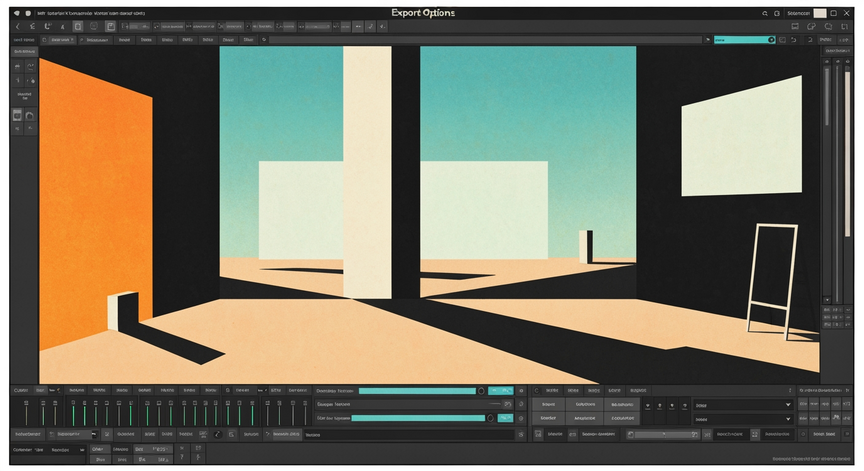Click the leftmost of four icons at toolbar's far right
The width and height of the screenshot is (864, 471).
click(795, 26)
